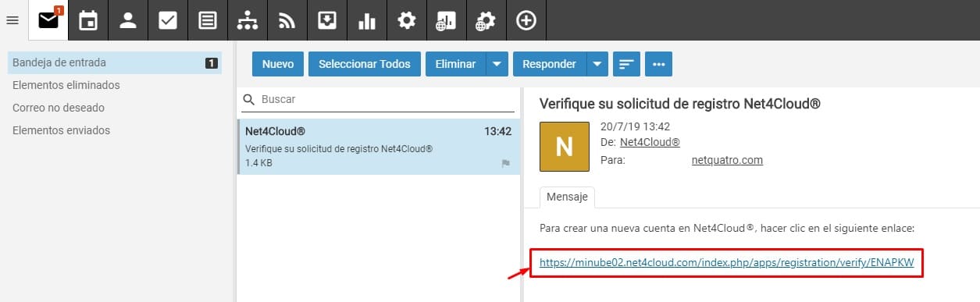Select the Net4Cloud® message at 13:42
Screen dimensions: 980x302
click(x=379, y=147)
